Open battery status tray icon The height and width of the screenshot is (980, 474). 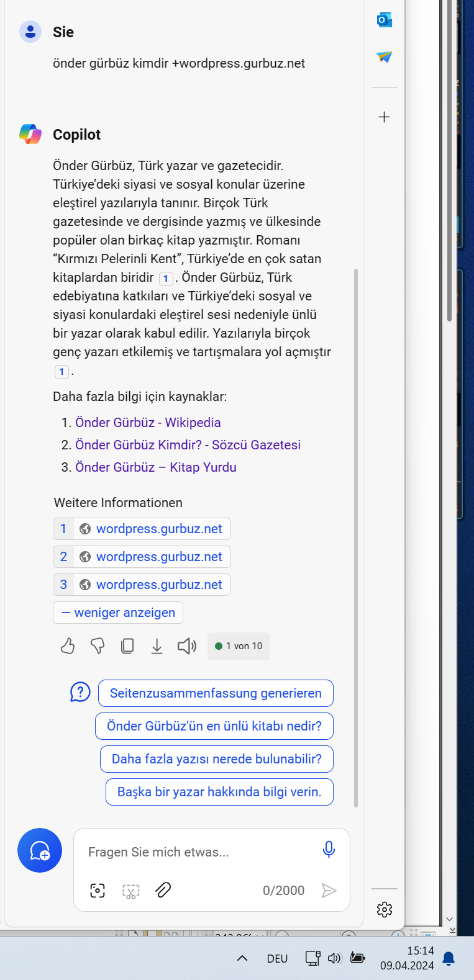[x=357, y=958]
